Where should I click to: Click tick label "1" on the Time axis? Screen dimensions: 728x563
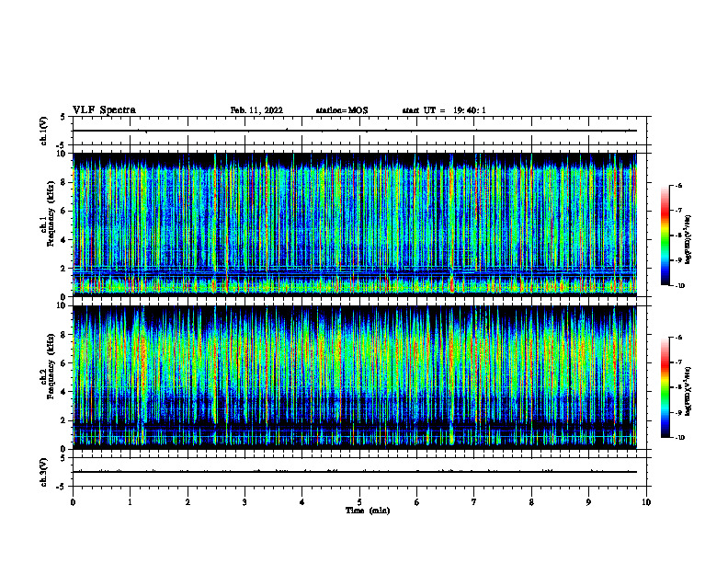(x=130, y=502)
